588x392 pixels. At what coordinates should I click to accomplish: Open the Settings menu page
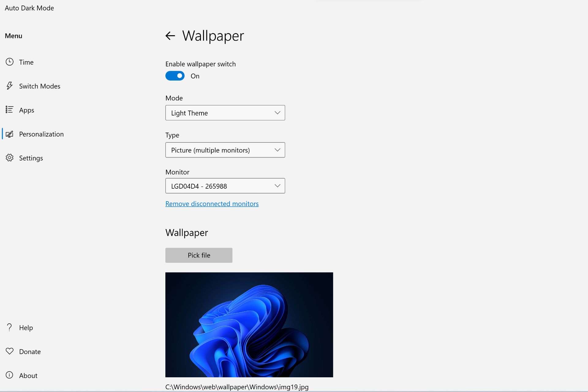[x=31, y=158]
